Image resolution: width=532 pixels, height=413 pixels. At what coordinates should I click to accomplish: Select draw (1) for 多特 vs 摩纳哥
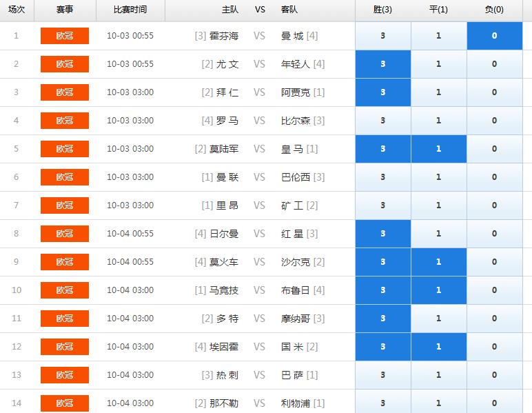(x=439, y=319)
